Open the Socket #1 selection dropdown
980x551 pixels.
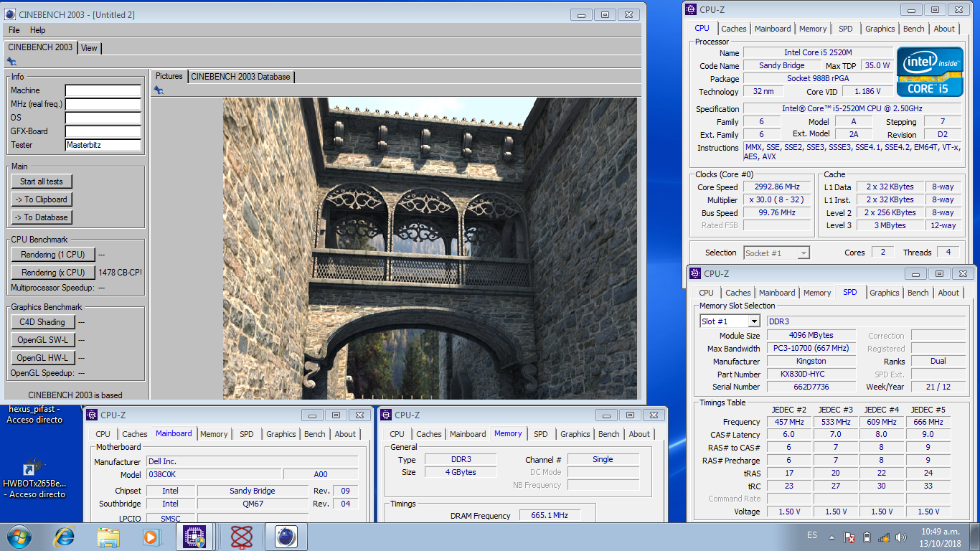click(x=777, y=253)
